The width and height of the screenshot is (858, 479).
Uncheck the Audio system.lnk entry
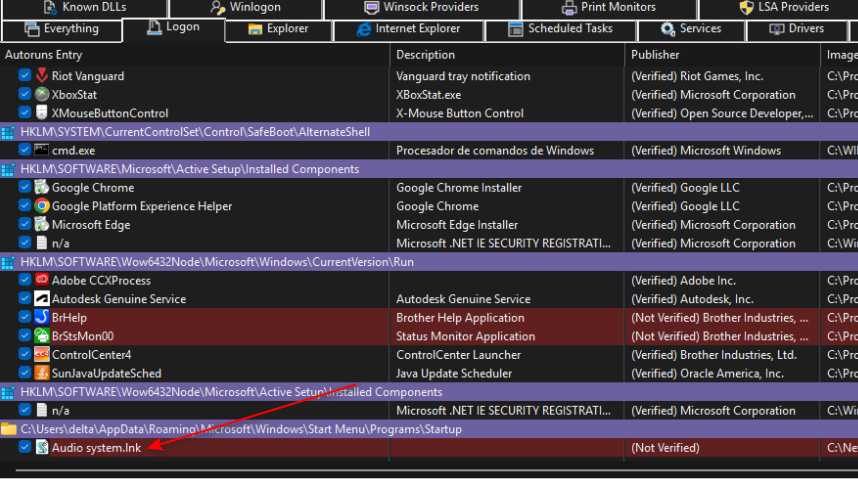[24, 447]
